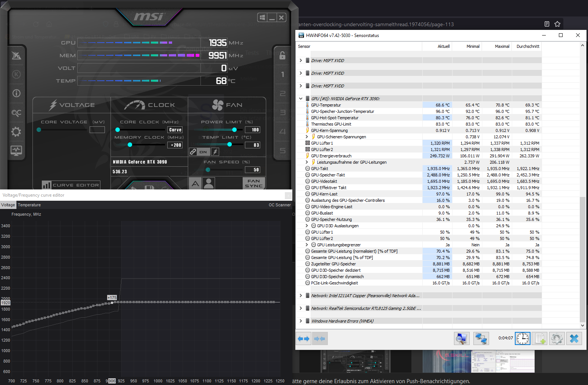Expand the Drive: MSFT XVDD first entry
Viewport: 588px width, 385px height.
coord(301,61)
